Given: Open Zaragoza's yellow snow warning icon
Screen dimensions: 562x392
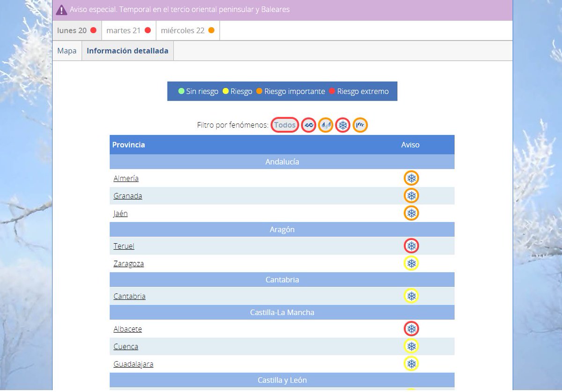Looking at the screenshot, I should pos(411,263).
